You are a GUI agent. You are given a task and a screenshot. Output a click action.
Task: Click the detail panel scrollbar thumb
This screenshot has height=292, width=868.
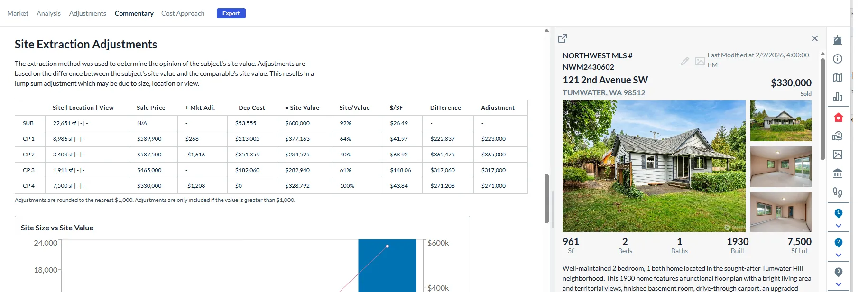[x=822, y=108]
